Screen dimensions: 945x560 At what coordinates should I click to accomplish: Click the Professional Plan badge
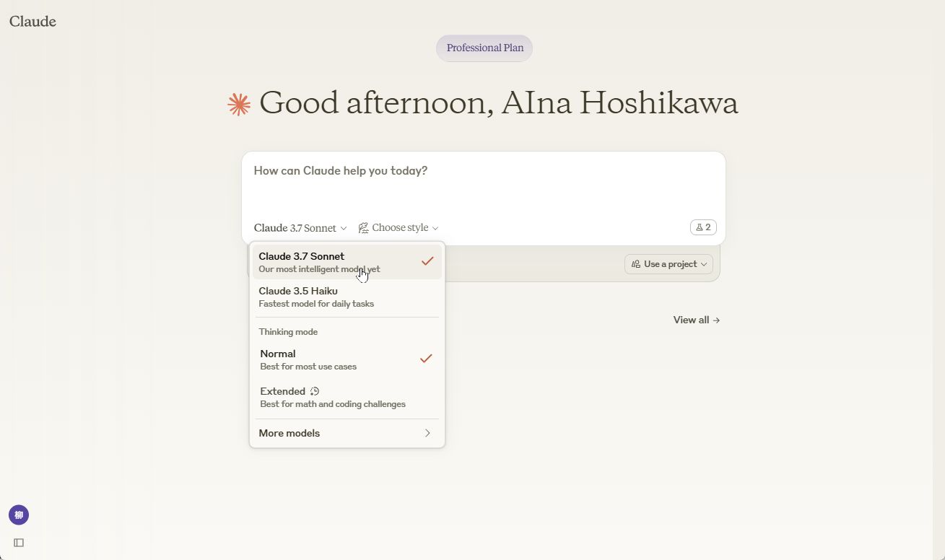click(484, 48)
